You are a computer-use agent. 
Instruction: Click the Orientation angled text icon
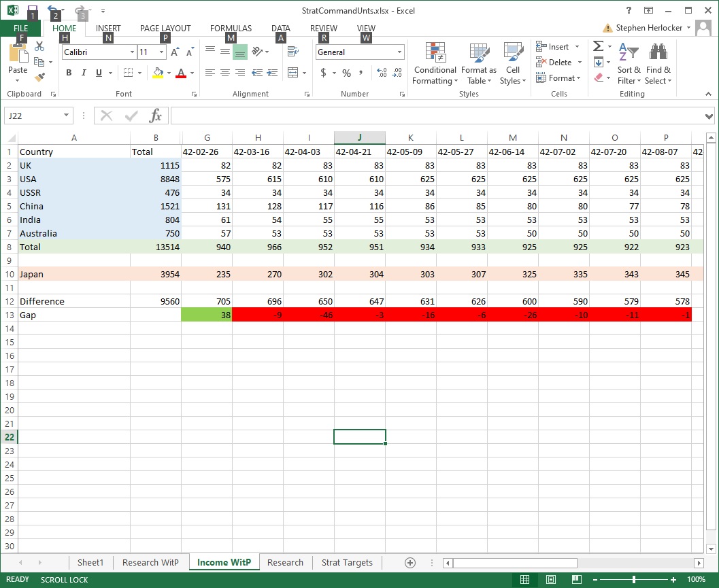(x=257, y=52)
